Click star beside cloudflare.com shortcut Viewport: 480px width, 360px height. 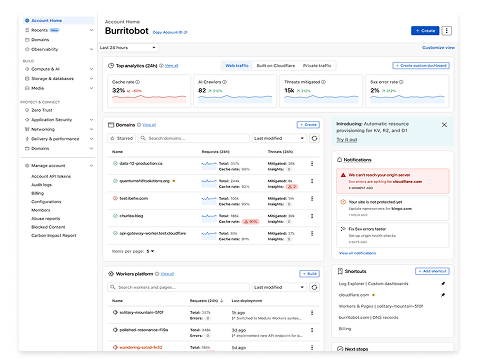pyautogui.click(x=373, y=295)
